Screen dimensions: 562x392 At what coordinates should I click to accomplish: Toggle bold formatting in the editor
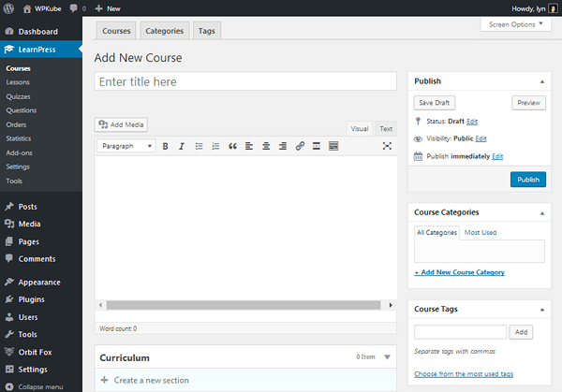[166, 146]
